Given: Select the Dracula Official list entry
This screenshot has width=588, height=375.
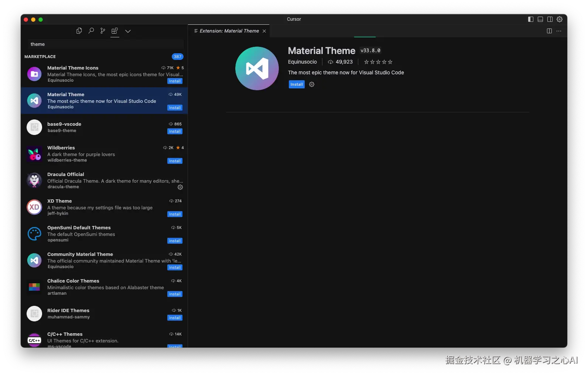Looking at the screenshot, I should [x=104, y=180].
